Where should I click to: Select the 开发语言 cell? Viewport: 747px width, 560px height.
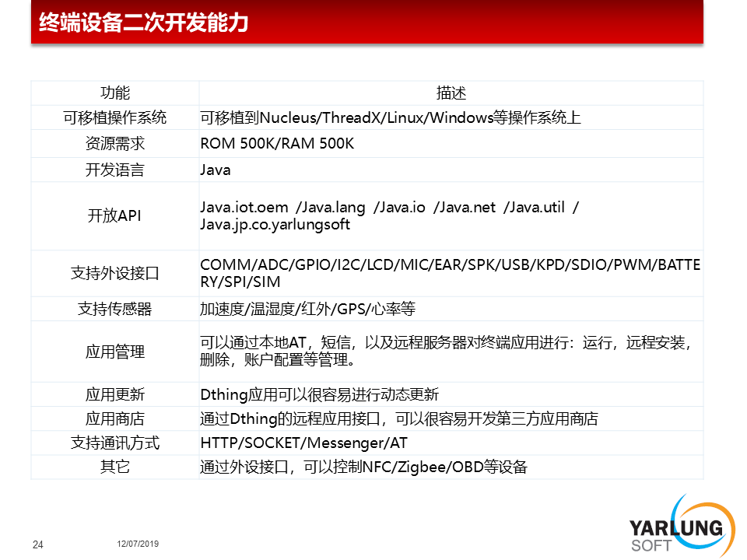click(x=115, y=170)
